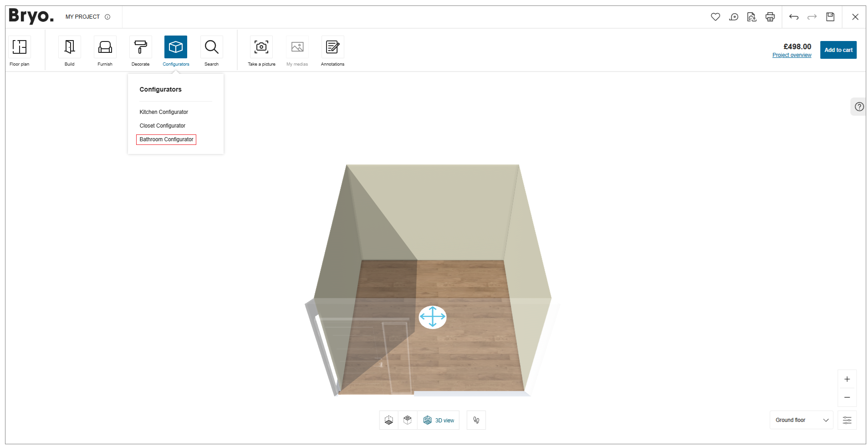Click the Add to cart button
This screenshot has width=868, height=447.
pyautogui.click(x=838, y=50)
